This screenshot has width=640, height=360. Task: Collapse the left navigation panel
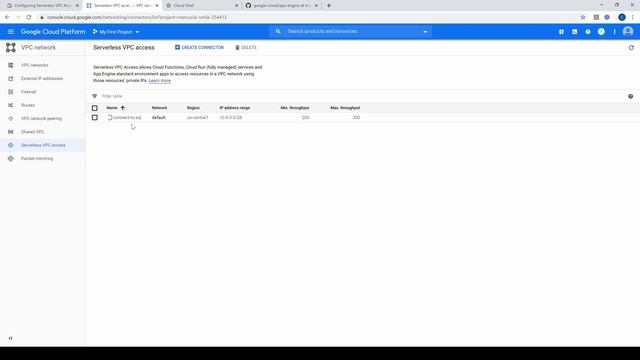[11, 338]
